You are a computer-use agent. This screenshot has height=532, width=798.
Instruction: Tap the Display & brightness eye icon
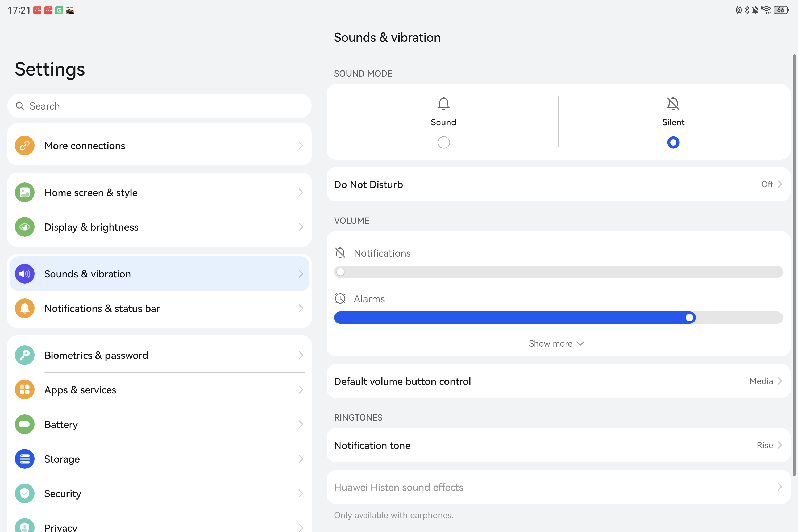[x=24, y=227]
